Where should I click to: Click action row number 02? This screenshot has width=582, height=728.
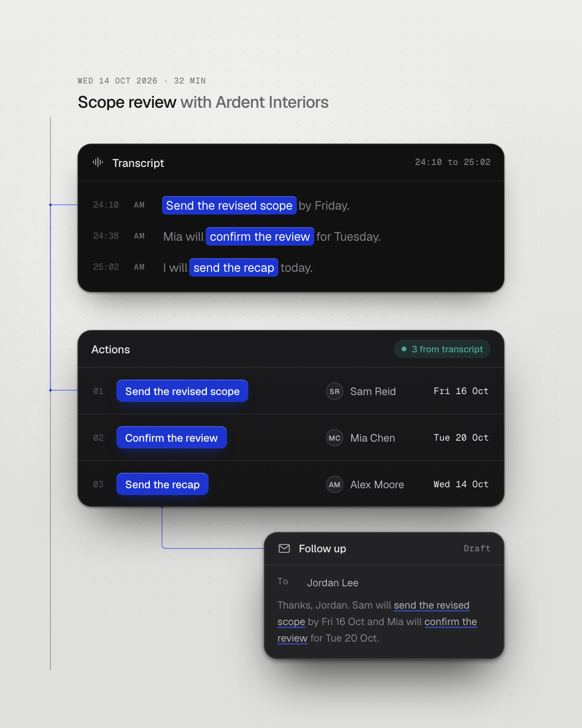pyautogui.click(x=98, y=438)
